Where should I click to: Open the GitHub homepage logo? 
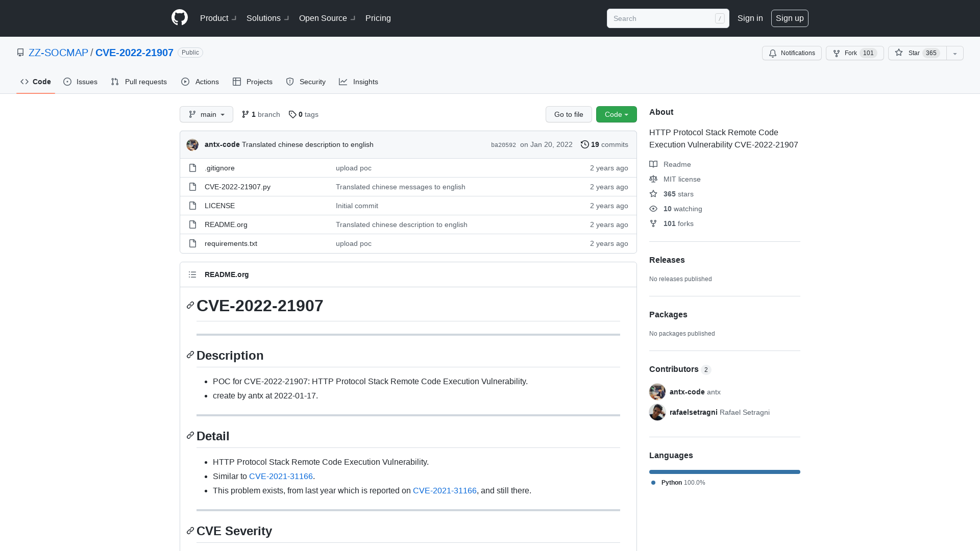point(180,18)
